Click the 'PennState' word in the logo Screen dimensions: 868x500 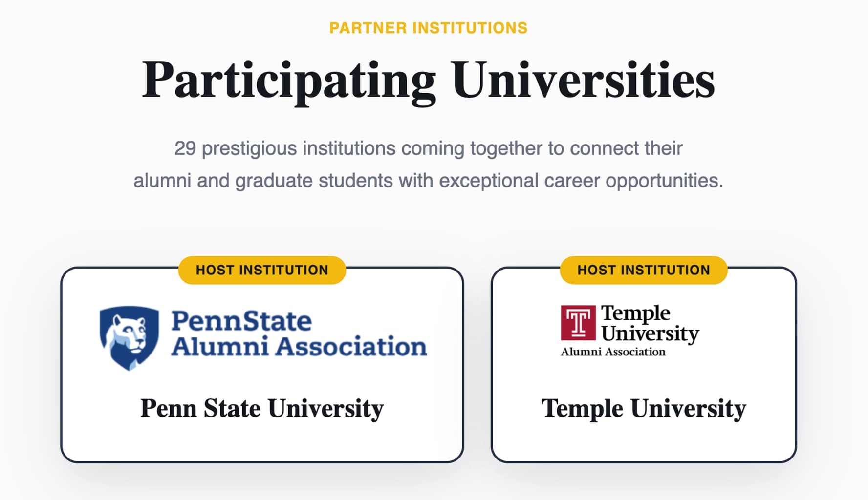[241, 321]
